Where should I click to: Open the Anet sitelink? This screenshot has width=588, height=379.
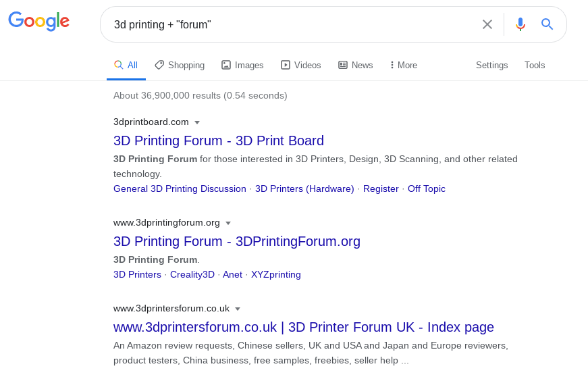coord(232,275)
